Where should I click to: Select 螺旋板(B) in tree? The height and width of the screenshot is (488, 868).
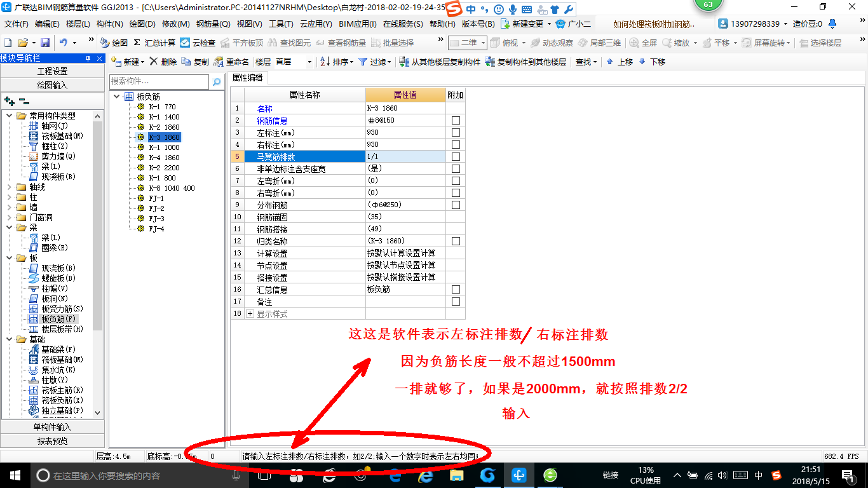point(58,278)
